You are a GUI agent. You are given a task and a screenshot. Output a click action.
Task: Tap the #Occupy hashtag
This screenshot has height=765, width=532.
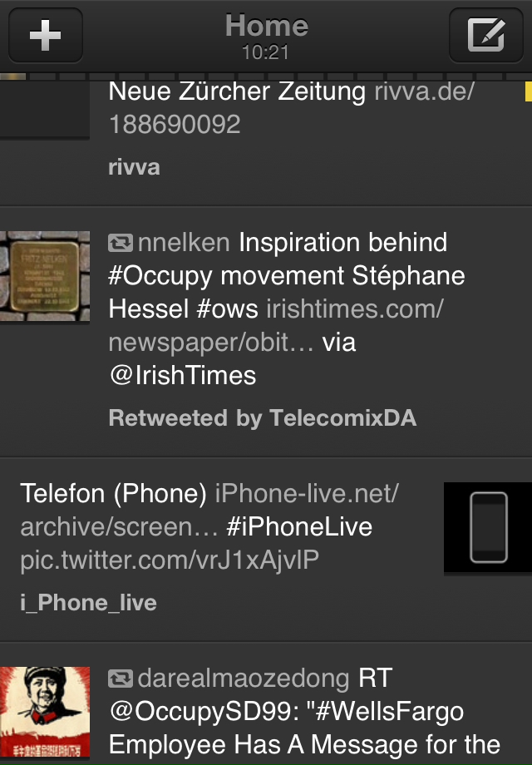click(160, 277)
